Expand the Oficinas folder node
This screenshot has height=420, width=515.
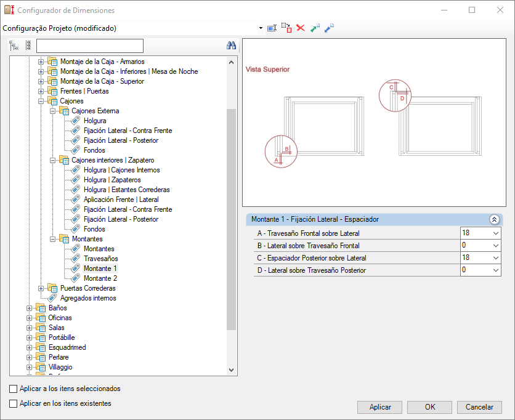click(x=29, y=318)
